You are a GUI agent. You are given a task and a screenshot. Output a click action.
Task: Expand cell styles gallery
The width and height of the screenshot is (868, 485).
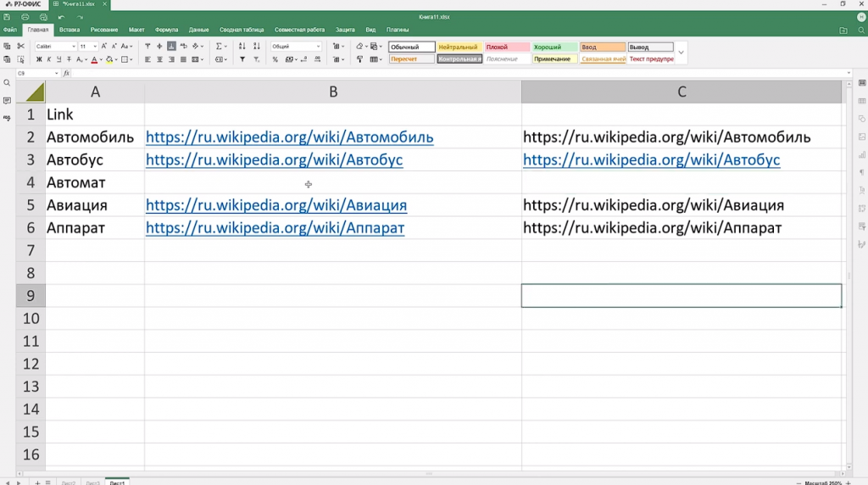click(681, 53)
